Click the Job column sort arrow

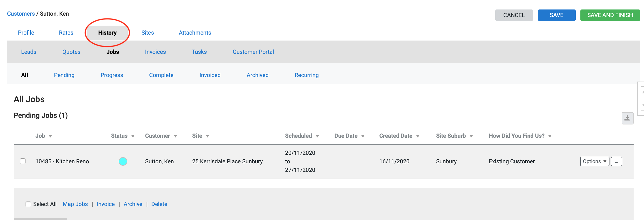tap(50, 136)
